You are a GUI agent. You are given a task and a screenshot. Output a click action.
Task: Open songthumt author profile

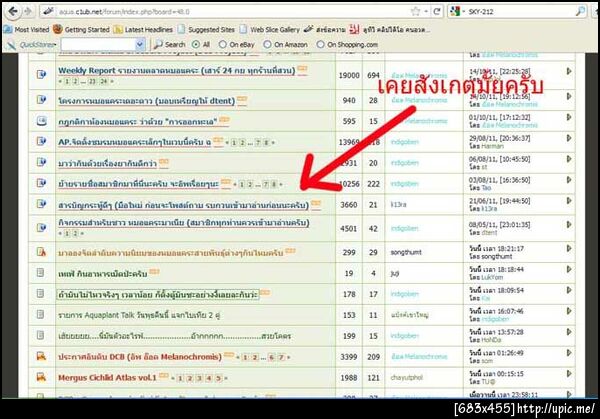pyautogui.click(x=406, y=253)
